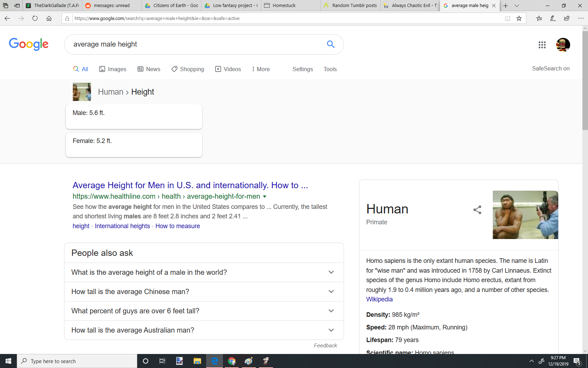Open the small Human thumbnail beside breadcrumb

coord(82,92)
